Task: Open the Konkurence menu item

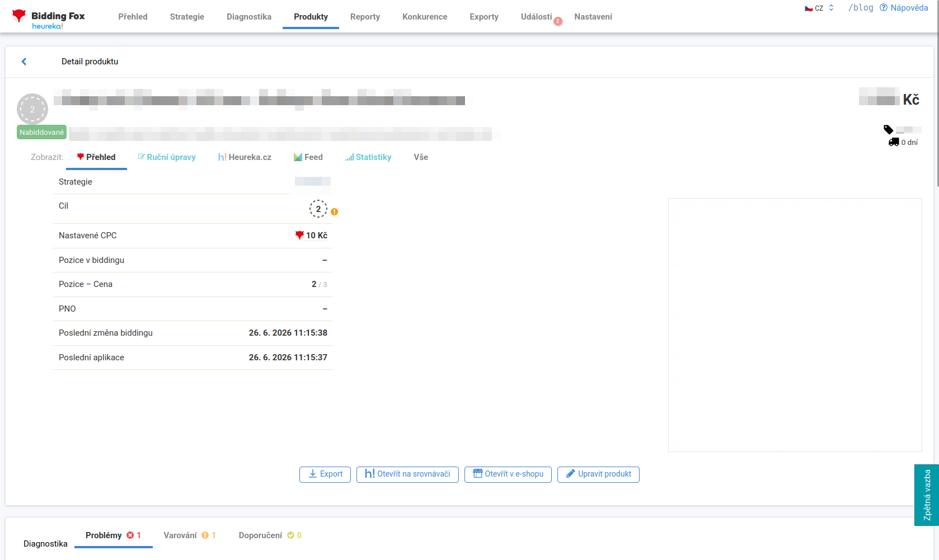Action: tap(425, 17)
